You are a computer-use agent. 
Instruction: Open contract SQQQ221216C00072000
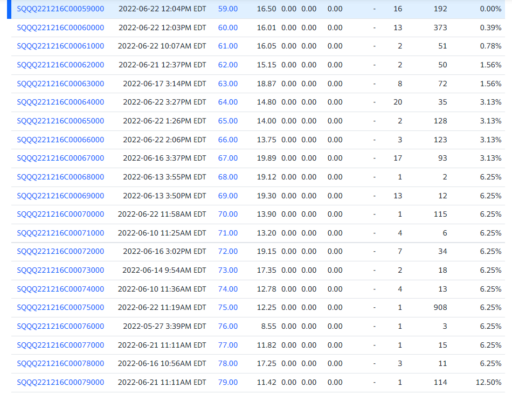(x=60, y=251)
